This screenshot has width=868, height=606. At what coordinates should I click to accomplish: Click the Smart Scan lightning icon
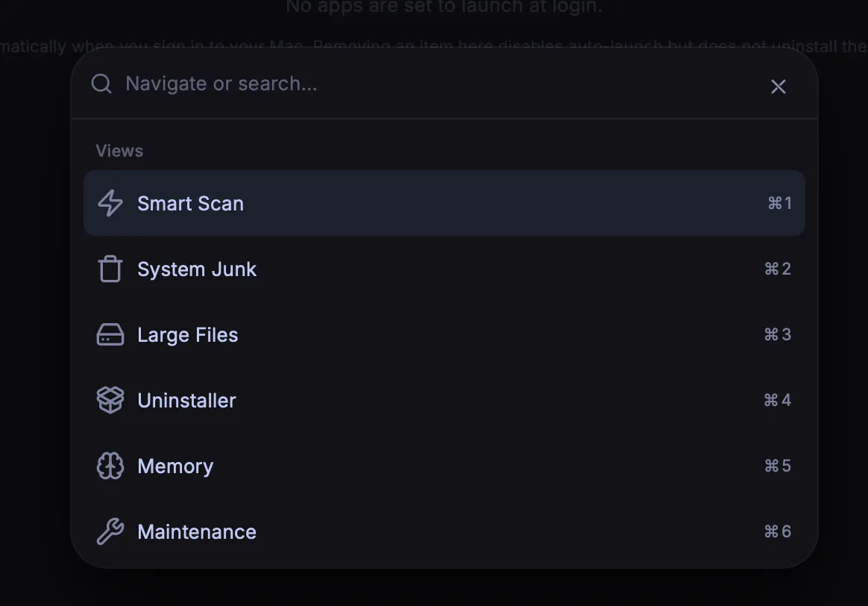pos(110,203)
